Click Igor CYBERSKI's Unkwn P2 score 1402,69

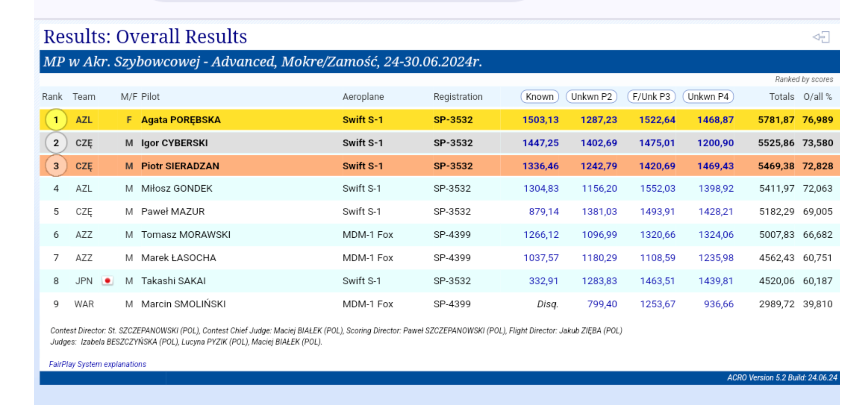(599, 143)
